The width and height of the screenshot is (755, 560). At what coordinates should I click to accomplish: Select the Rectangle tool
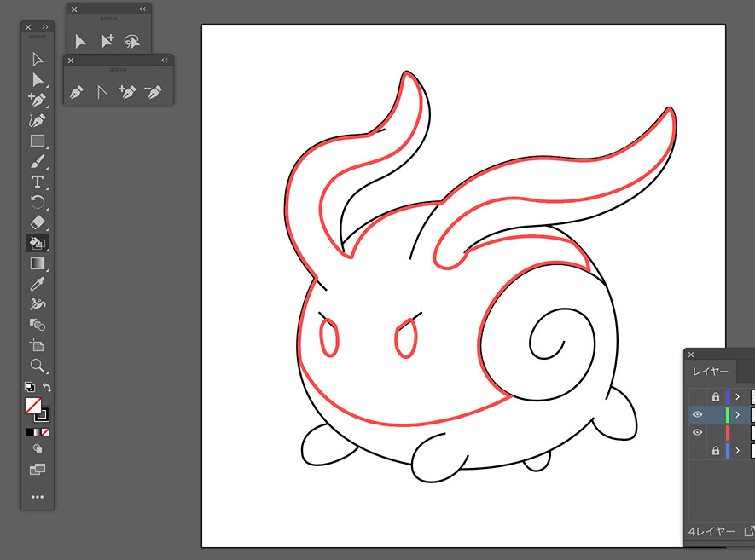[38, 141]
